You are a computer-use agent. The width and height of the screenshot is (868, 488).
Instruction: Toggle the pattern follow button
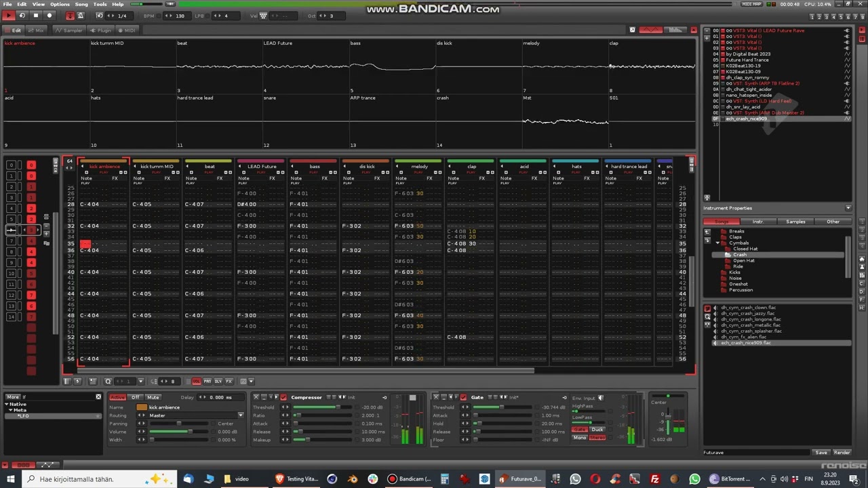(72, 16)
